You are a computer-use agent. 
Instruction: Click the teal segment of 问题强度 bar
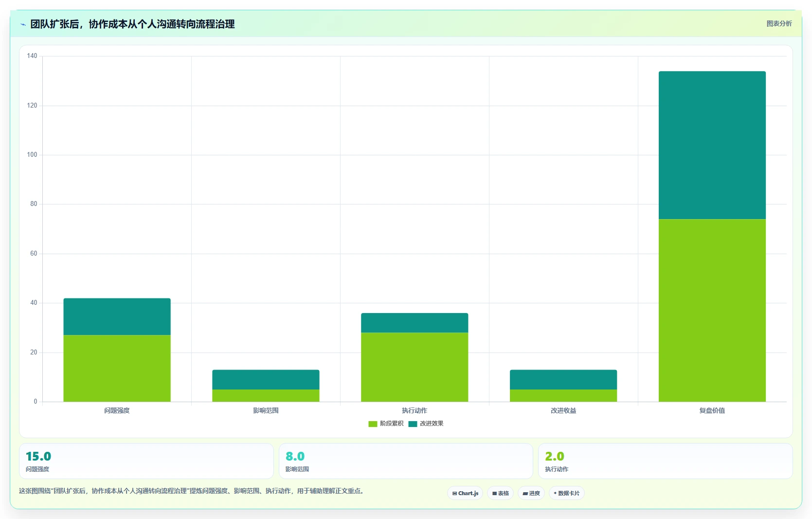[x=117, y=316]
